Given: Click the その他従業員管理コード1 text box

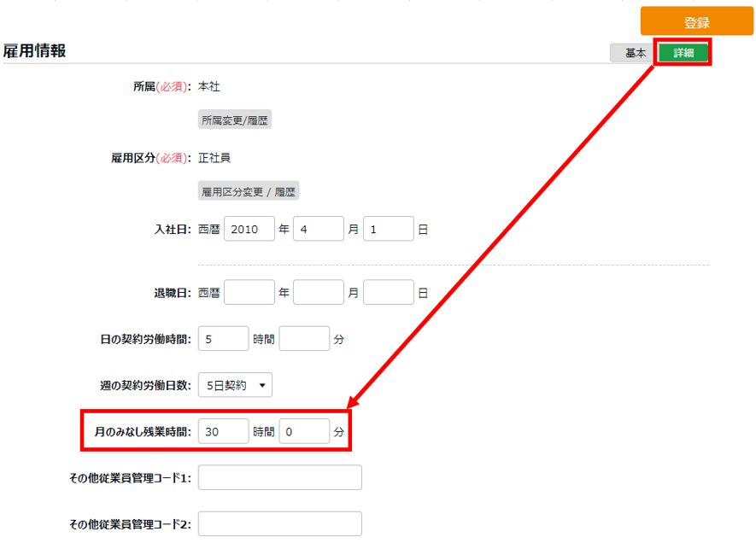Looking at the screenshot, I should click(x=280, y=478).
